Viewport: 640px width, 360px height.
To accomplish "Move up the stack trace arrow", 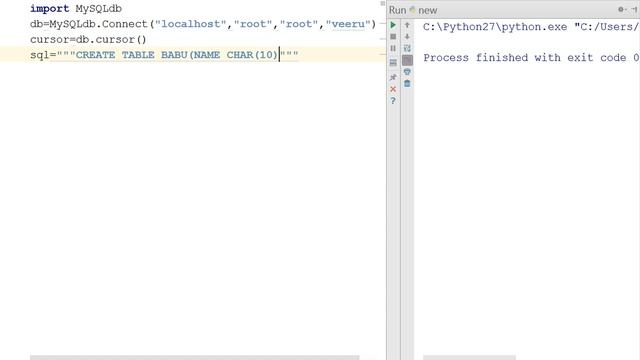I will pos(407,25).
